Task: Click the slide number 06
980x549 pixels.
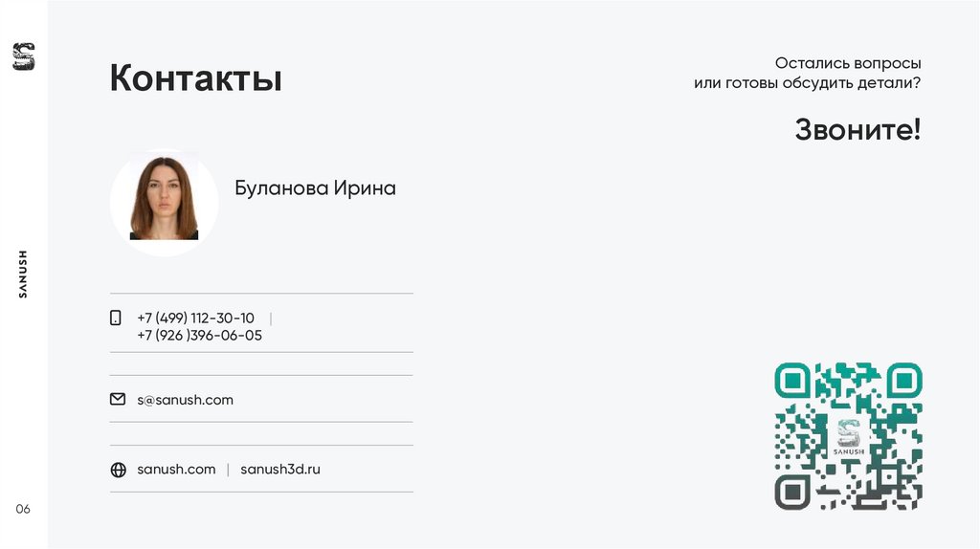Action: pos(23,509)
